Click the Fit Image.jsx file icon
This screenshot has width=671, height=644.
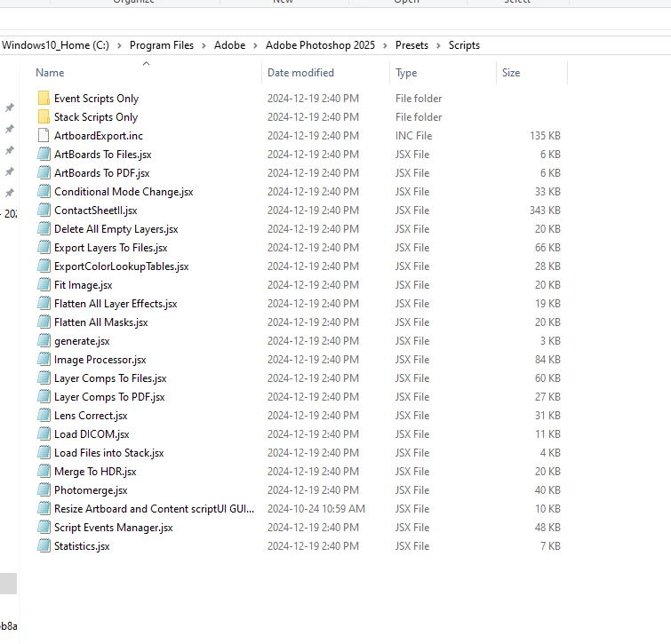pyautogui.click(x=44, y=285)
